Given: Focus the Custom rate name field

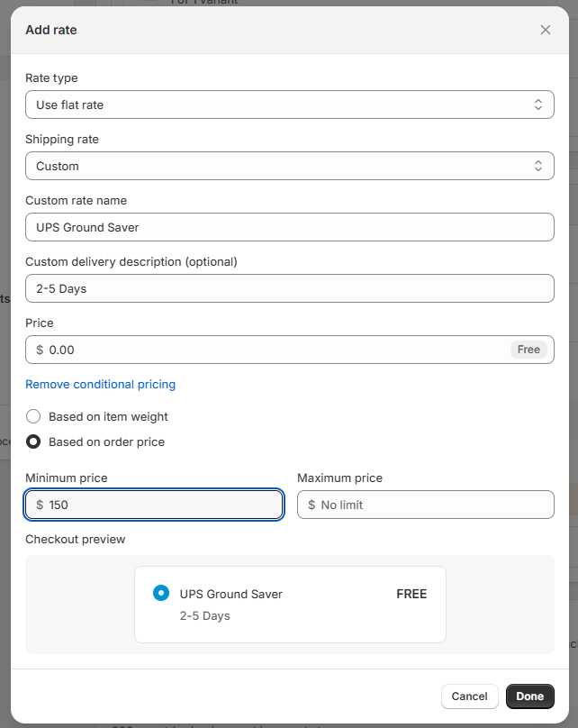Looking at the screenshot, I should coord(289,227).
